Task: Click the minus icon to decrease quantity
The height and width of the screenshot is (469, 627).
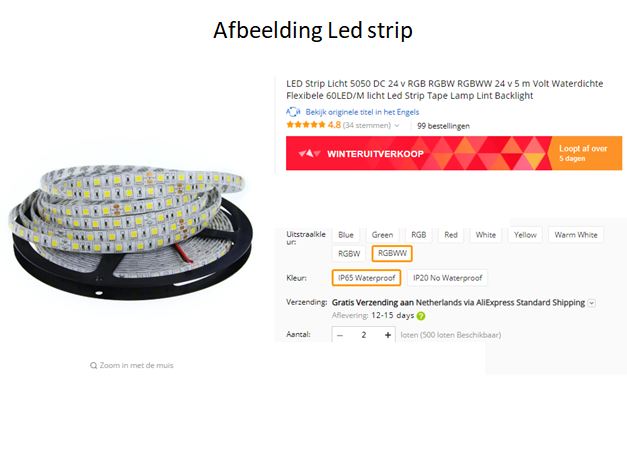Action: coord(340,335)
